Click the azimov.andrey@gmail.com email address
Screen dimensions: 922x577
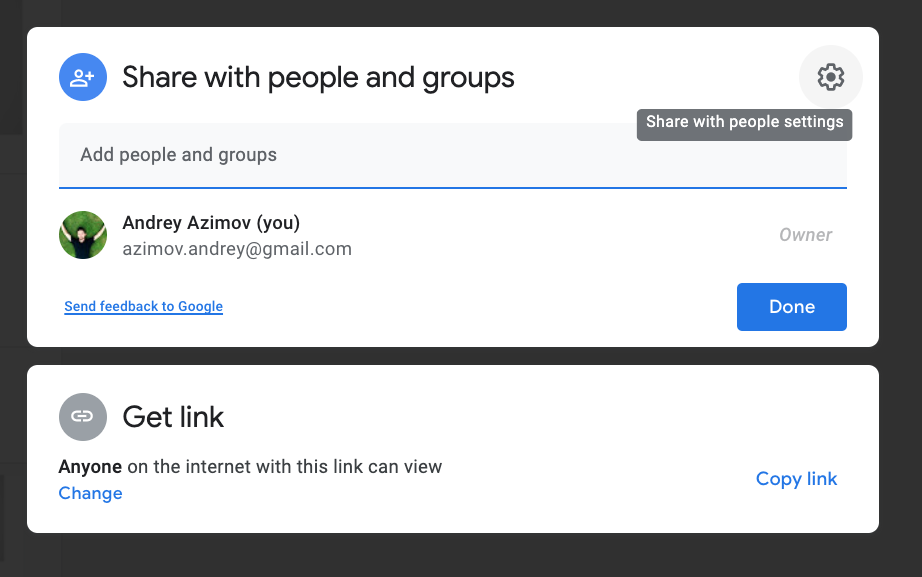236,249
